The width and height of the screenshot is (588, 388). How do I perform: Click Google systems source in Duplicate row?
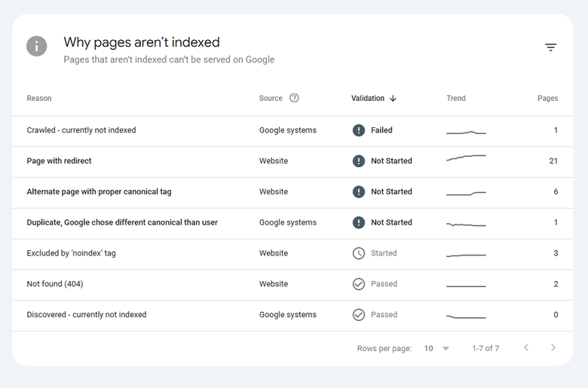click(x=288, y=222)
